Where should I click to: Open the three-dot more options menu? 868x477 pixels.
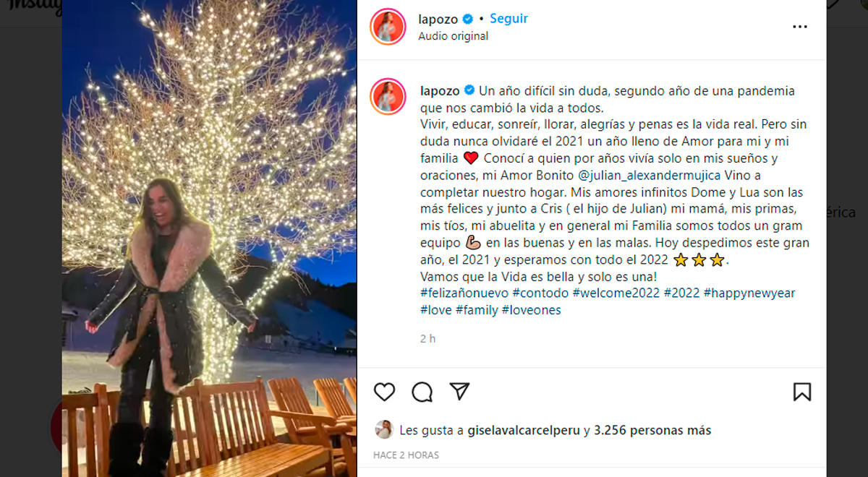(799, 27)
